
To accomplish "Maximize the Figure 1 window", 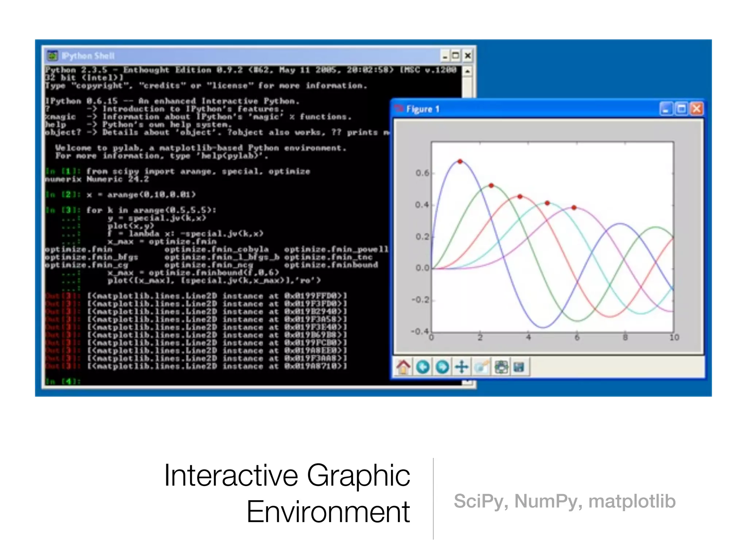I will click(681, 109).
